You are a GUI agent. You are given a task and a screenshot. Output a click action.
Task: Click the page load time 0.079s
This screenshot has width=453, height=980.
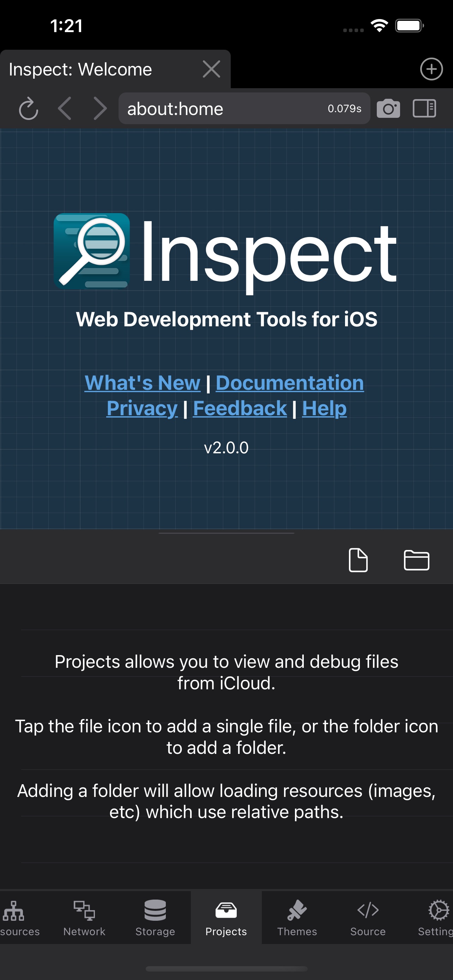(345, 108)
